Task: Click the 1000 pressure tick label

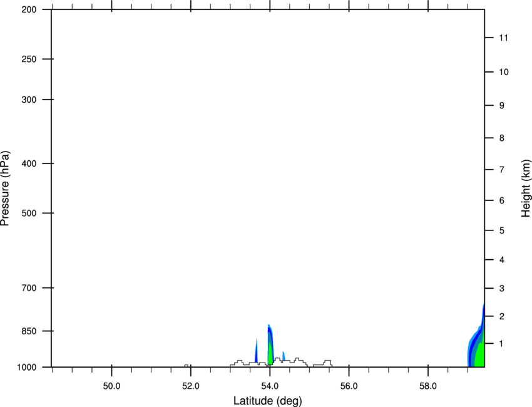Action: pos(26,367)
